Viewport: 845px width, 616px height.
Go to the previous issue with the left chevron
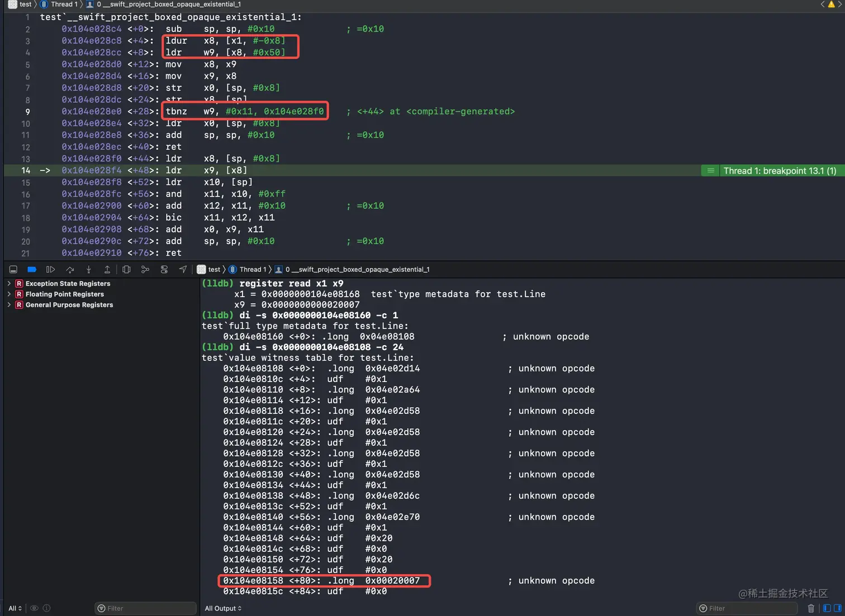click(x=823, y=4)
